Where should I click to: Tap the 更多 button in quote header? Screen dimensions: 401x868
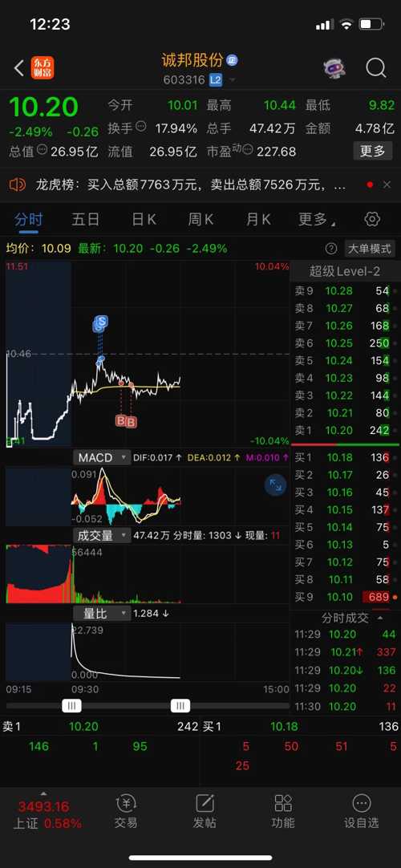coord(372,151)
